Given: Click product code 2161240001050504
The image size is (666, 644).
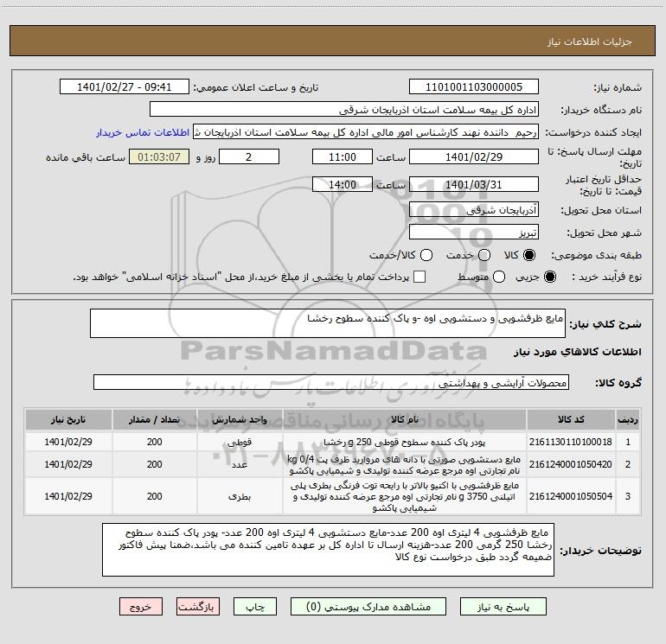Looking at the screenshot, I should click(x=571, y=496).
